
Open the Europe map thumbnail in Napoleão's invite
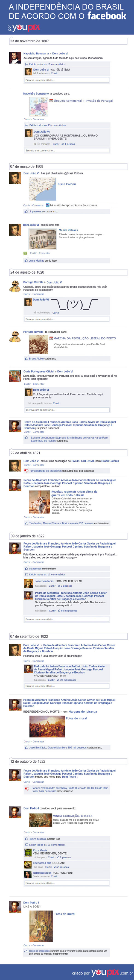point(39,107)
